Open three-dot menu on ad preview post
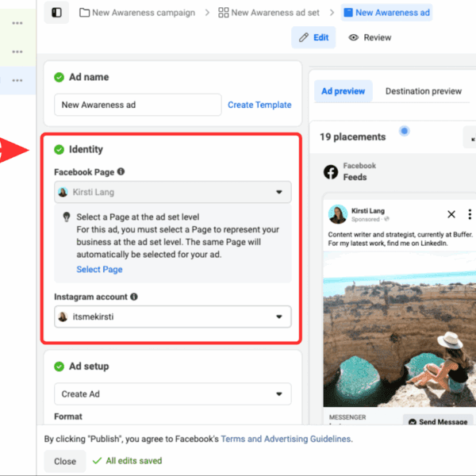The width and height of the screenshot is (476, 476). click(x=470, y=214)
